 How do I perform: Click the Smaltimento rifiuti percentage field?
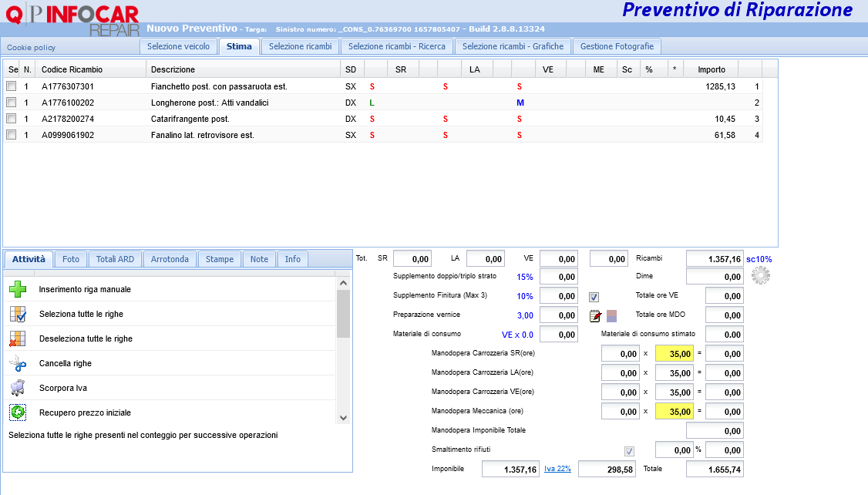pos(675,450)
